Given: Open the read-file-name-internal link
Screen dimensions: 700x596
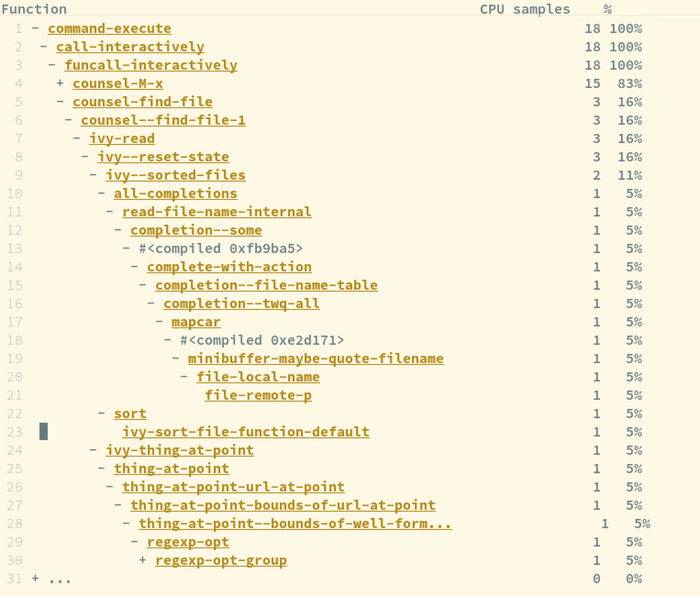Looking at the screenshot, I should tap(216, 212).
